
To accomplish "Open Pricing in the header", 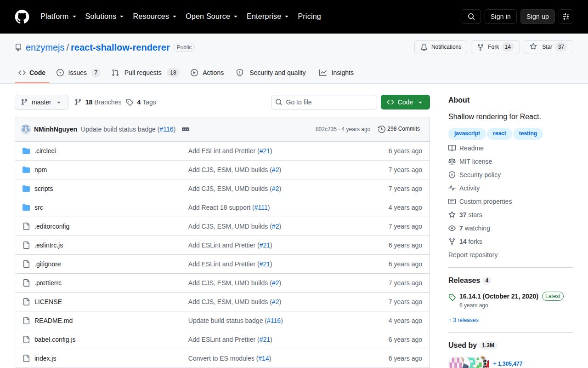I will [x=309, y=17].
